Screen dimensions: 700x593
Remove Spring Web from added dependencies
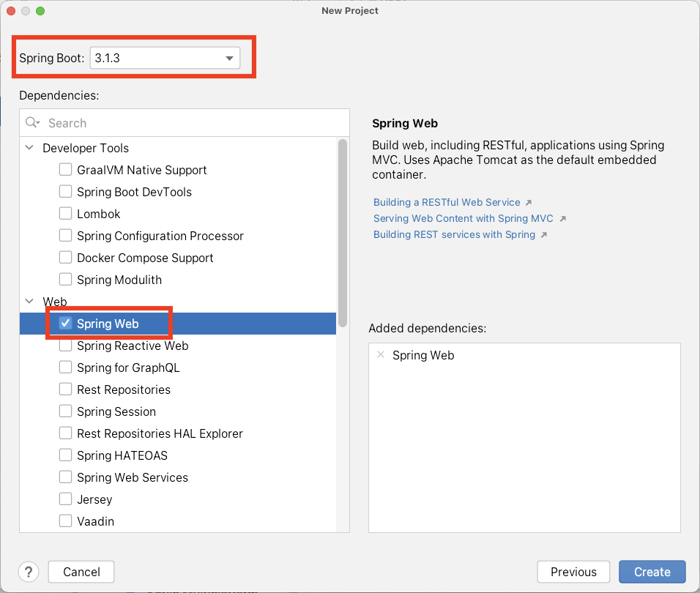[381, 355]
